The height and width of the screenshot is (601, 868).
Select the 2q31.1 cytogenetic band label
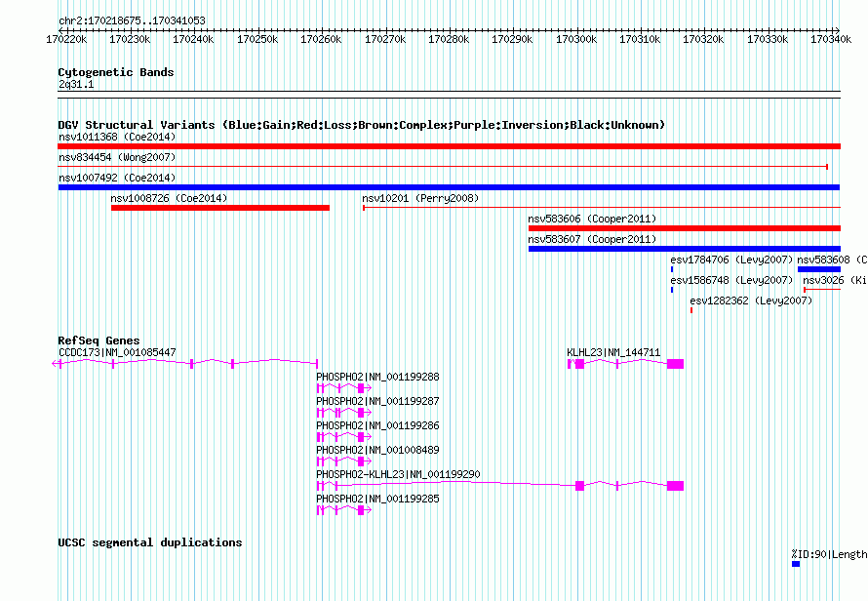(x=76, y=84)
